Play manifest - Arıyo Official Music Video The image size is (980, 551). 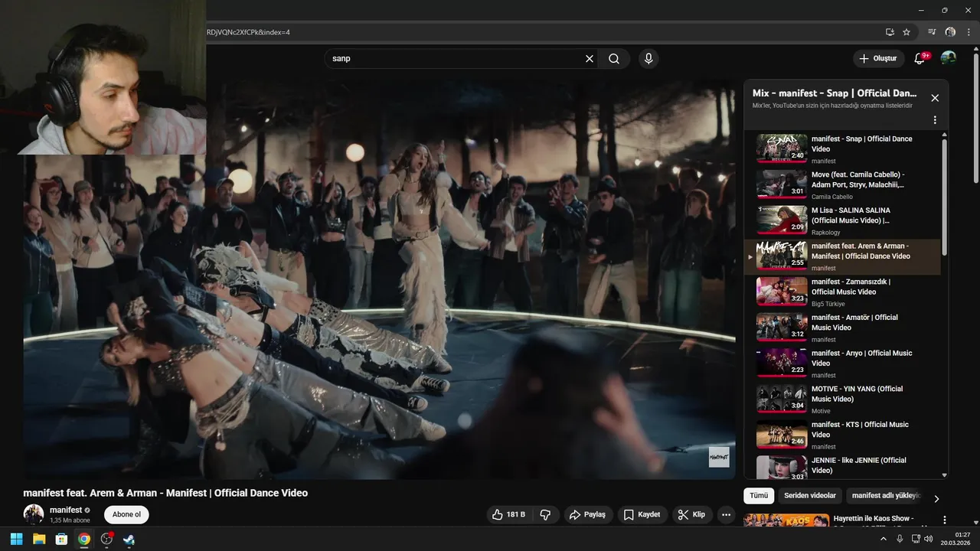pos(843,363)
